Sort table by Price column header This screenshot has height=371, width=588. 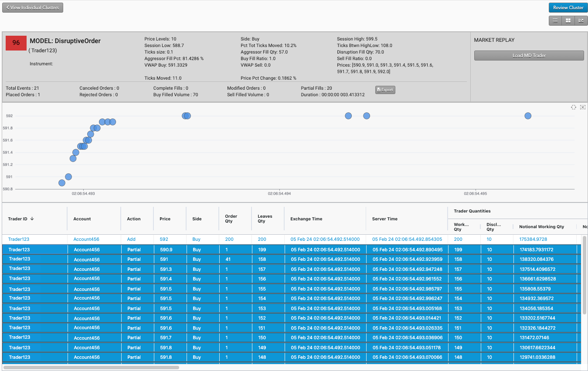[x=165, y=219]
